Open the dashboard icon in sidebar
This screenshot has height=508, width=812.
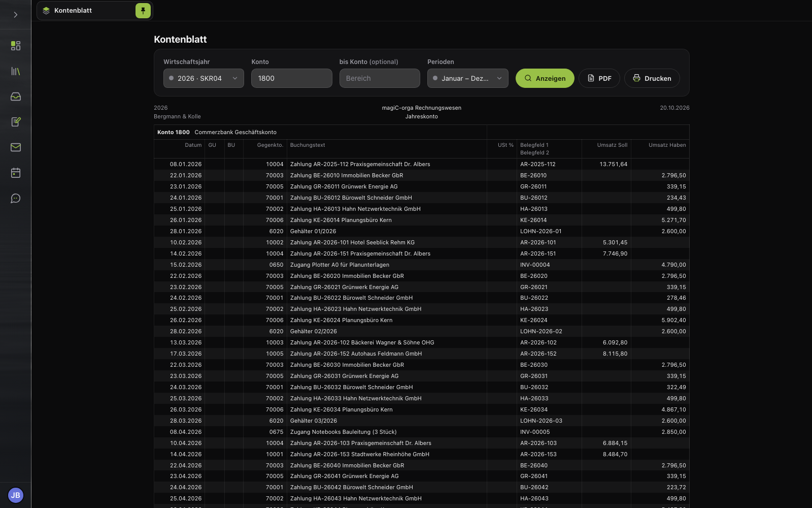pyautogui.click(x=16, y=46)
